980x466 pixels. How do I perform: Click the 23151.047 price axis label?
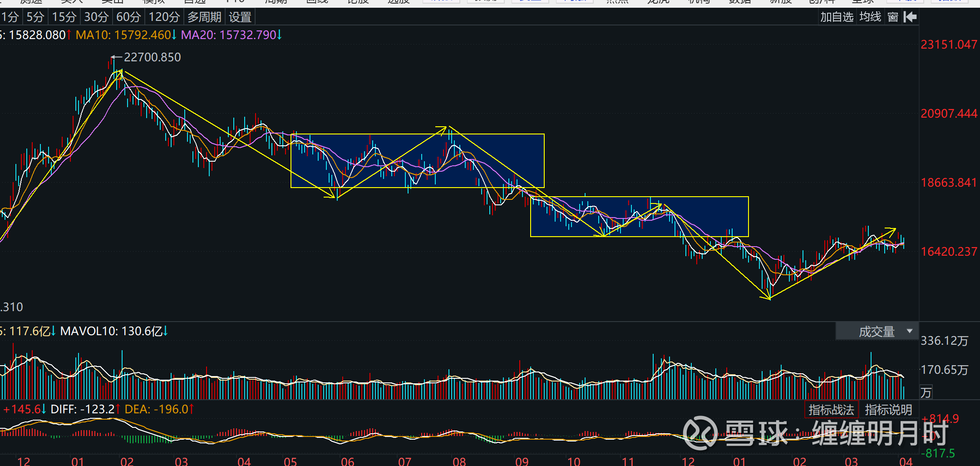pyautogui.click(x=949, y=45)
